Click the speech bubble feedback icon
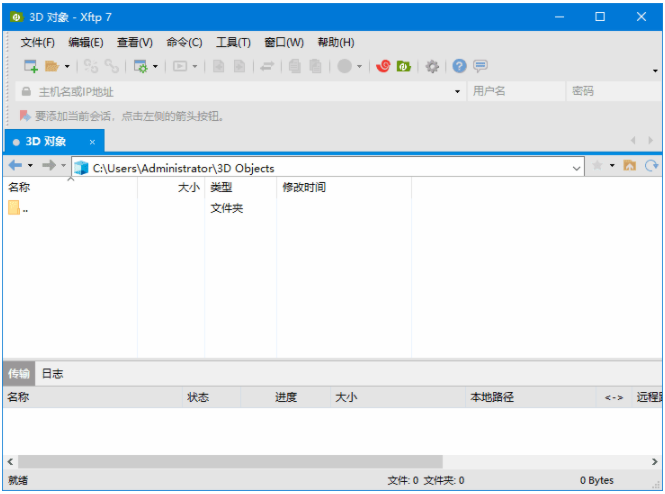Screen dimensions: 665x494 (481, 66)
